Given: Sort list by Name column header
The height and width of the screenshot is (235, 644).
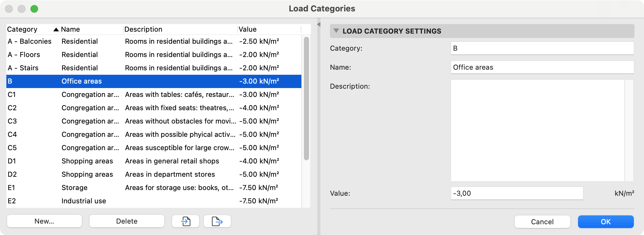Looking at the screenshot, I should coord(91,29).
